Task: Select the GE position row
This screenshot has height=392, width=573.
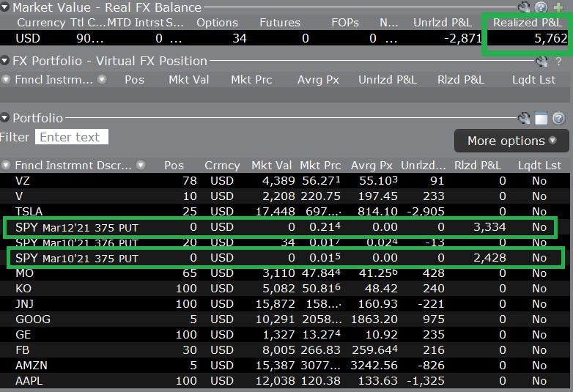Action: pos(285,334)
